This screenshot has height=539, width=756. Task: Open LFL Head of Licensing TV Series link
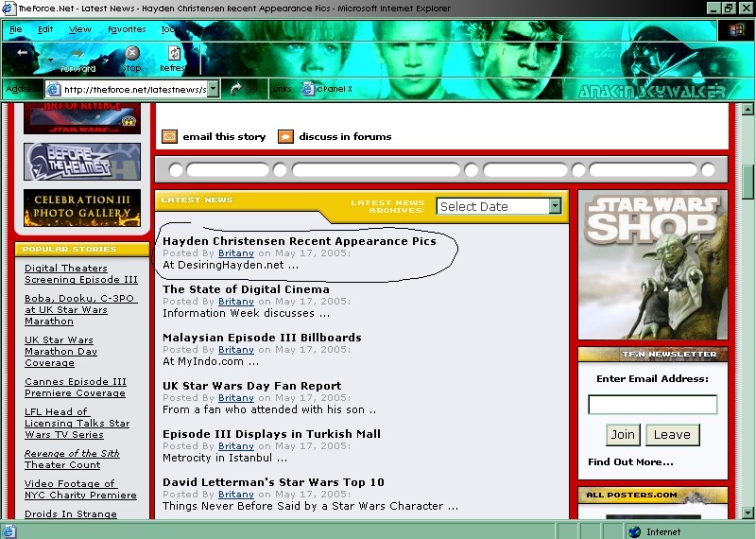coord(77,423)
